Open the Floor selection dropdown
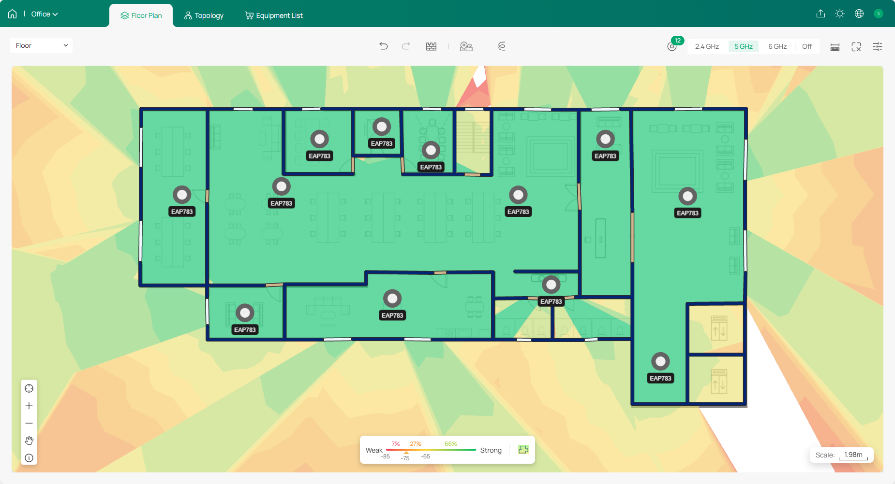 [41, 45]
